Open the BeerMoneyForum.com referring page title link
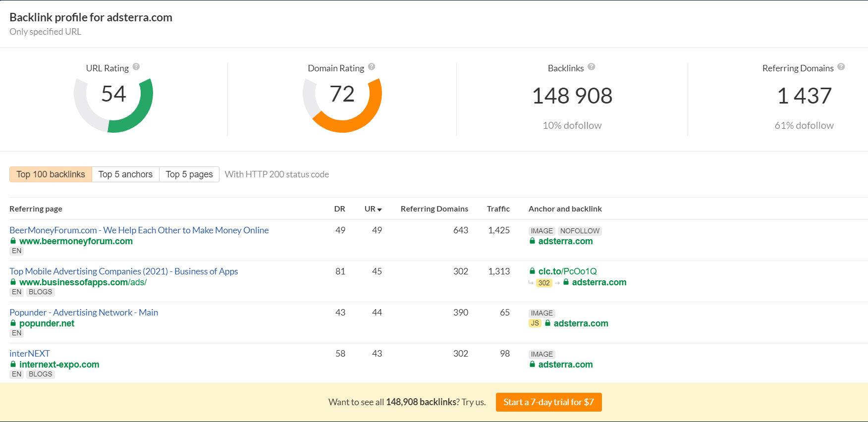868x422 pixels. (x=139, y=230)
